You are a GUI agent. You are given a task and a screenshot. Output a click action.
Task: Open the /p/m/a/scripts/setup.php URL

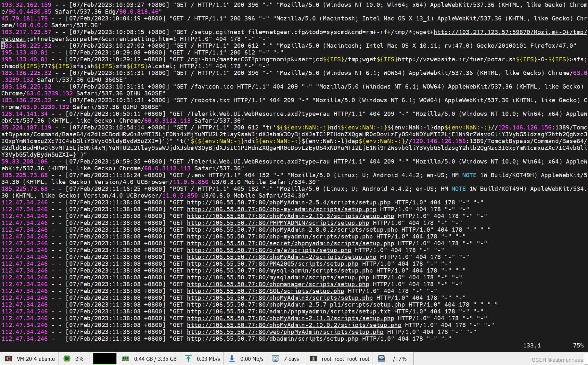click(269, 250)
